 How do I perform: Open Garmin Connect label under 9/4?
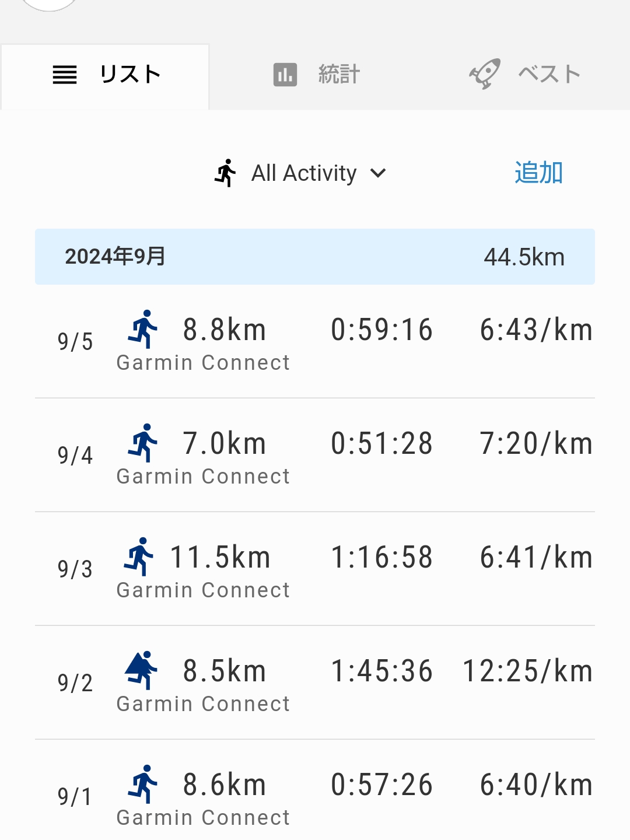point(203,477)
